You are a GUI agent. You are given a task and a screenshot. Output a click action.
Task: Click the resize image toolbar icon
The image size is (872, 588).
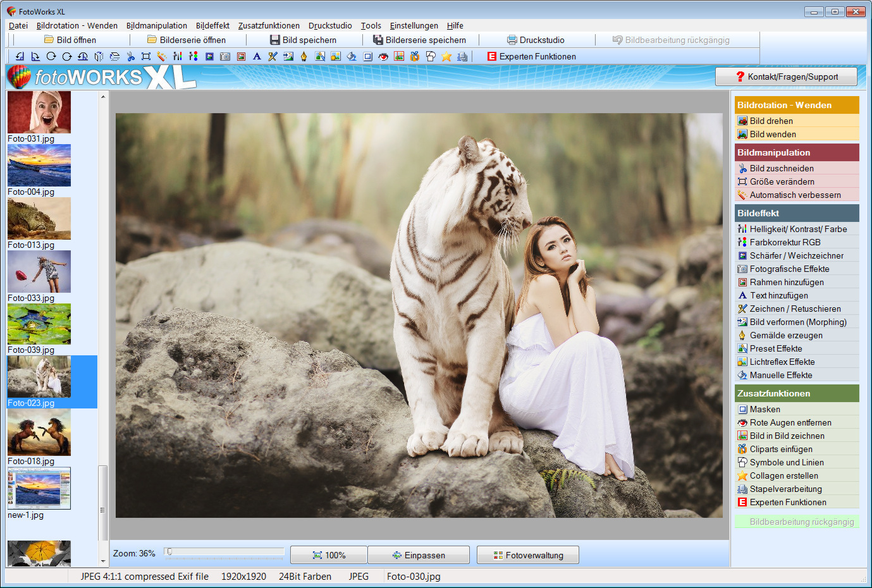146,56
